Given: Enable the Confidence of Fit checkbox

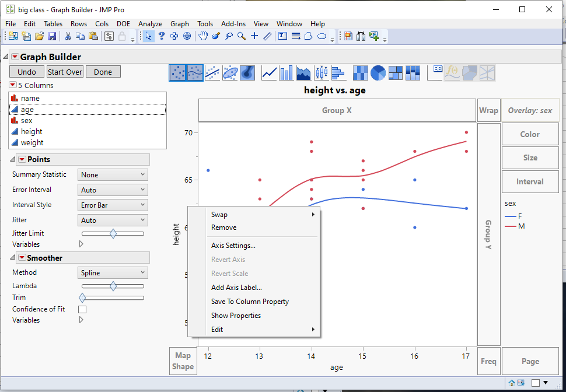Looking at the screenshot, I should click(x=82, y=309).
